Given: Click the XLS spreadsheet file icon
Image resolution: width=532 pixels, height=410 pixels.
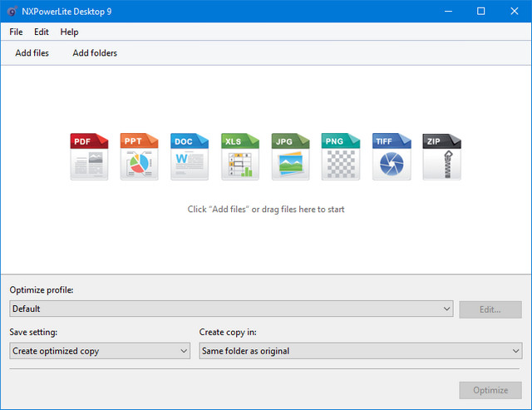Looking at the screenshot, I should (240, 156).
